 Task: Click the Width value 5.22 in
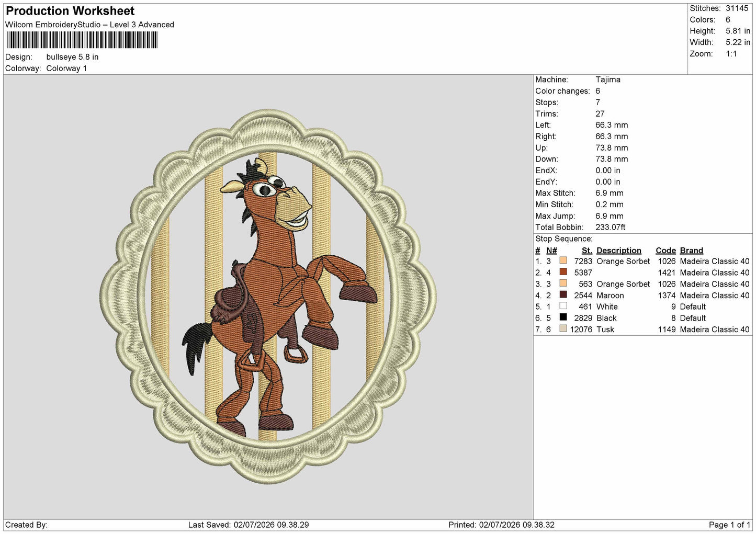point(738,42)
